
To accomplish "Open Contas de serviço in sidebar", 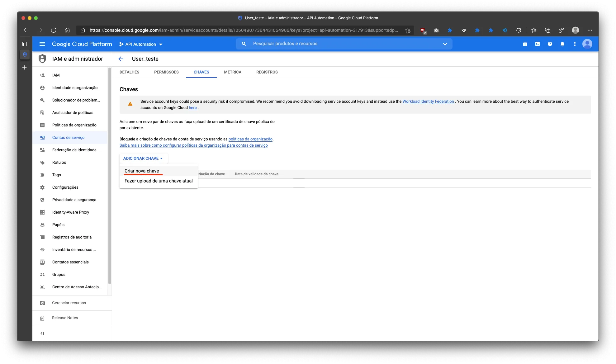I will [x=70, y=138].
